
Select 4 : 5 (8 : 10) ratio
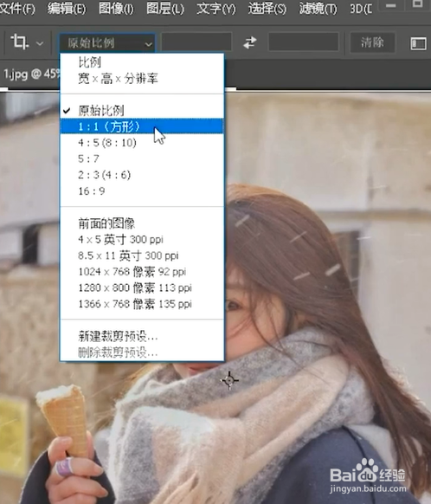click(x=142, y=142)
